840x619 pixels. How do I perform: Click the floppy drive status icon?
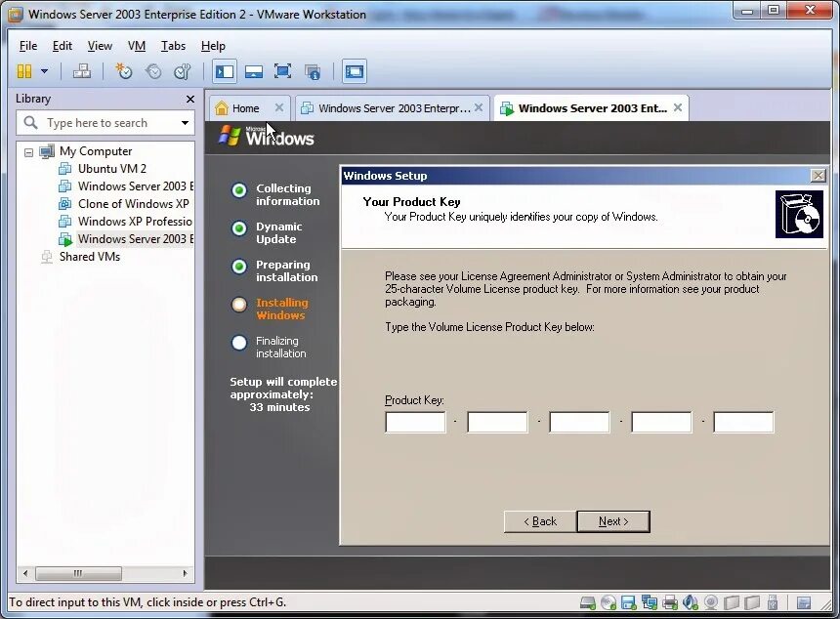(x=628, y=603)
